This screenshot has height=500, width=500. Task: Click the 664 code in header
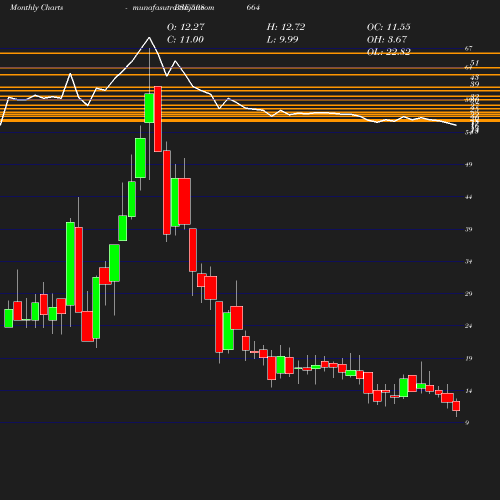pyautogui.click(x=253, y=7)
